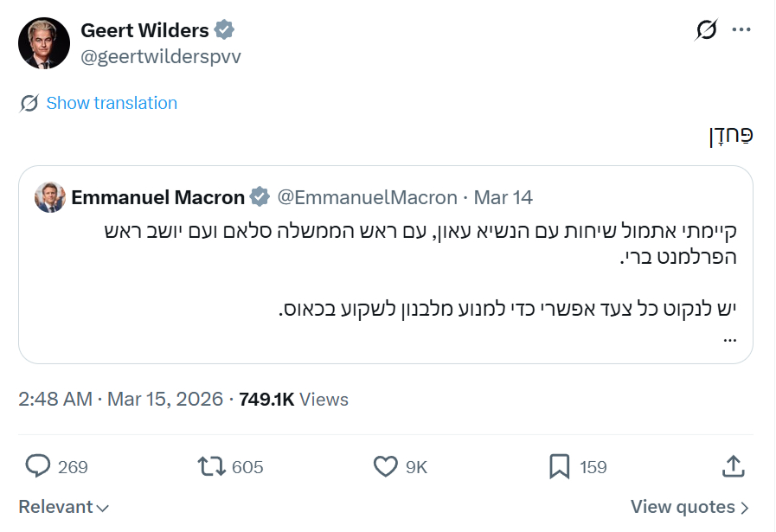Click the share upload icon
Viewport: 776px width, 532px height.
pyautogui.click(x=733, y=467)
